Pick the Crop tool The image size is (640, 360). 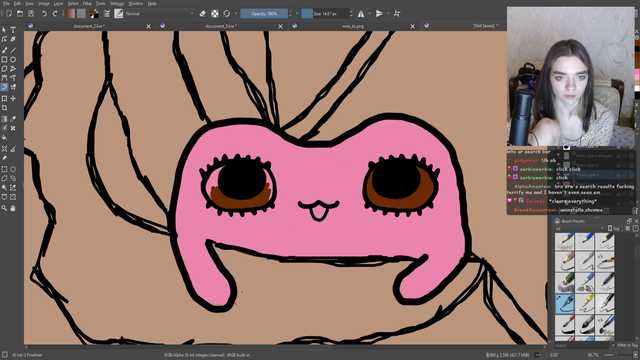[4, 108]
